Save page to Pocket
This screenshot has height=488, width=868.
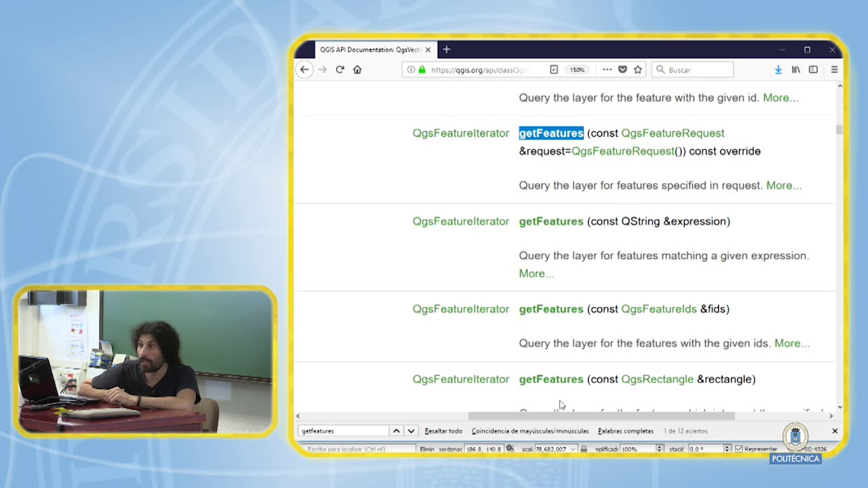click(x=623, y=70)
